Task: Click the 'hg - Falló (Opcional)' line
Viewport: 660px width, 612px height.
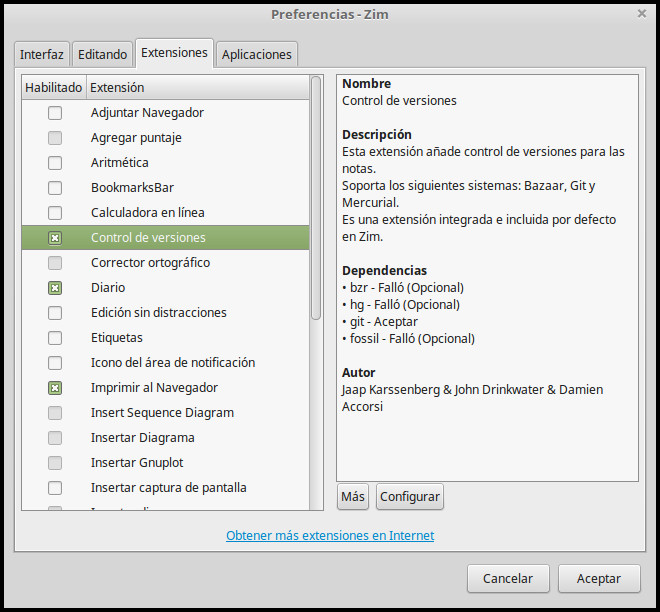Action: (401, 305)
